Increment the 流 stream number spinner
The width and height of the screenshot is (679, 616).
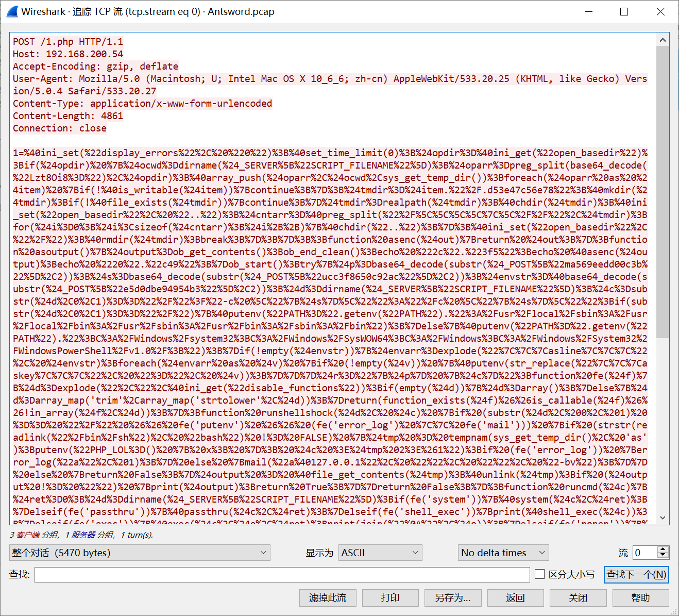pyautogui.click(x=664, y=549)
